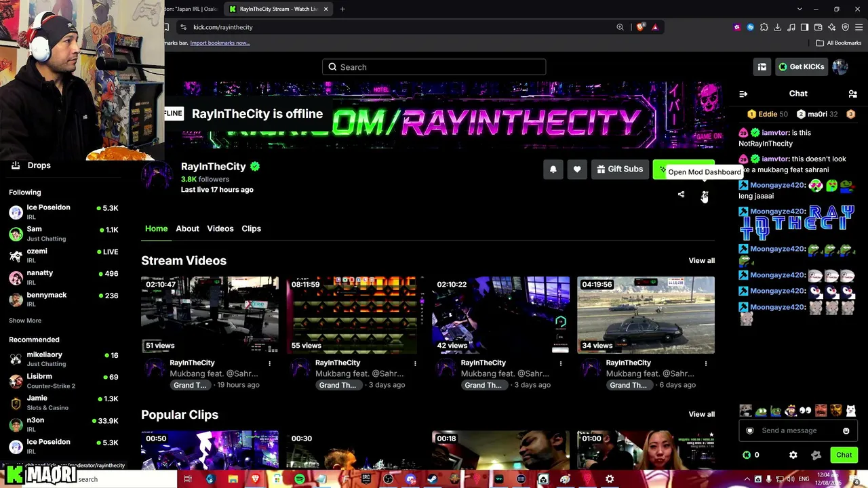The width and height of the screenshot is (868, 488).
Task: Open ozemi's live channel in Following
Action: (64, 256)
